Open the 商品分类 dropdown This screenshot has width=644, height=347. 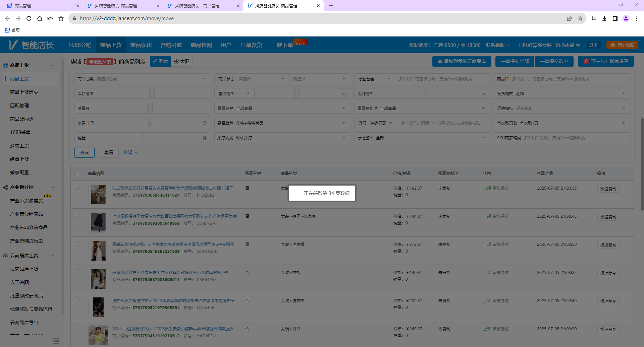pyautogui.click(x=142, y=79)
